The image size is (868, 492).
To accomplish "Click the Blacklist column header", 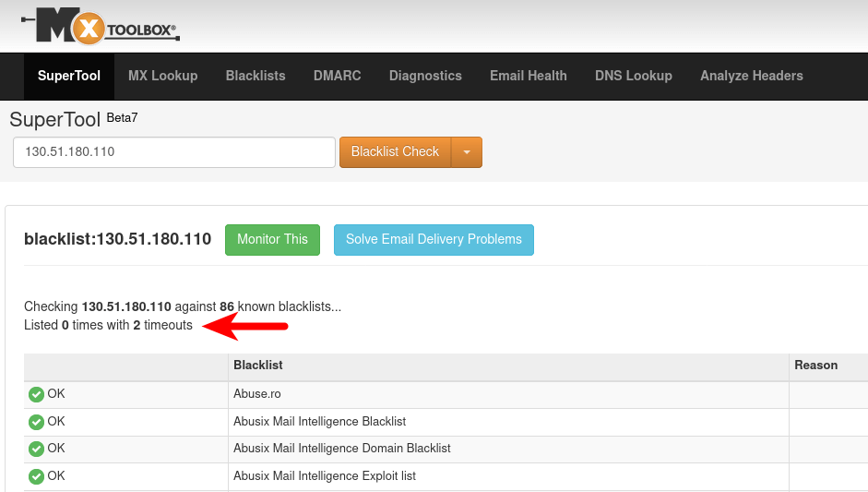I will pos(258,366).
